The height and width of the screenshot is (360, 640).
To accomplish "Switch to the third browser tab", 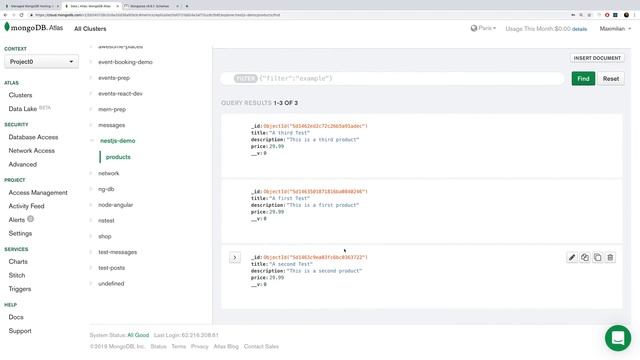I will click(151, 6).
